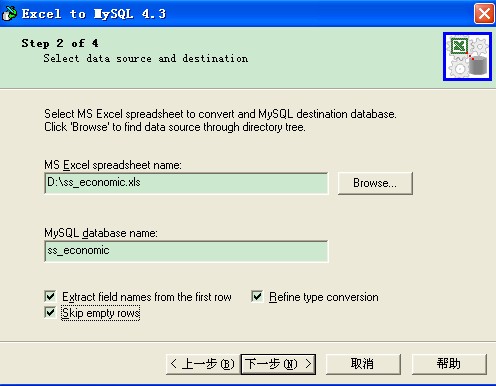Click the 'MS Excel spreadsheet name:' label
This screenshot has height=386, width=496.
[x=113, y=165]
